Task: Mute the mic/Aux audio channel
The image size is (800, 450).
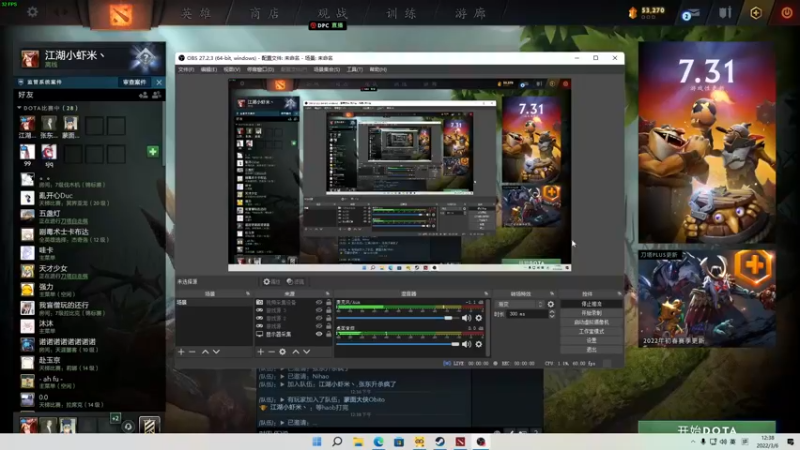Action: click(466, 318)
